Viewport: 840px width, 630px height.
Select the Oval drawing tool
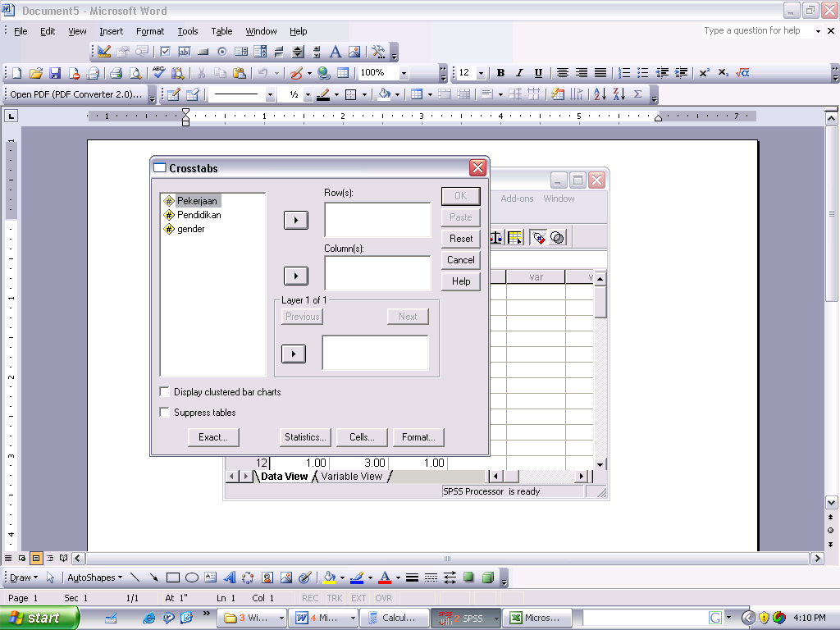coord(192,577)
